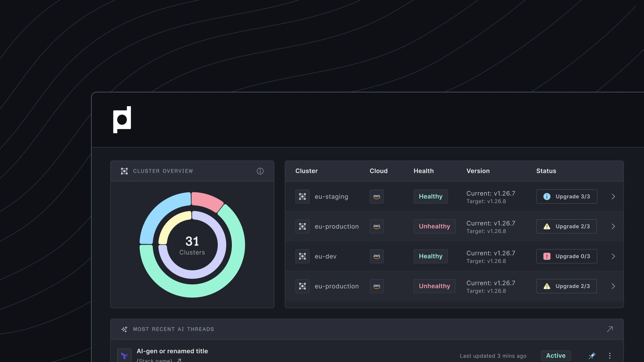This screenshot has width=644, height=362.
Task: Click the eu-dev cluster icon
Action: [302, 256]
